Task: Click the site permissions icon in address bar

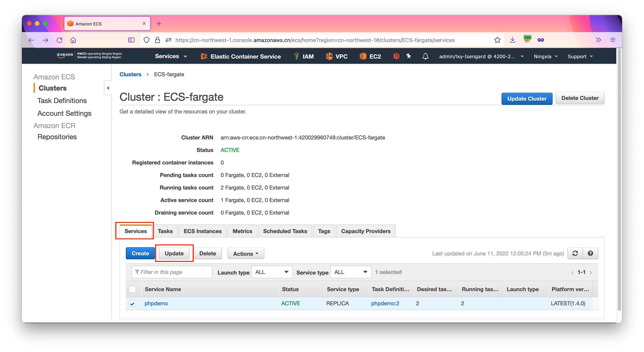Action: tap(168, 40)
